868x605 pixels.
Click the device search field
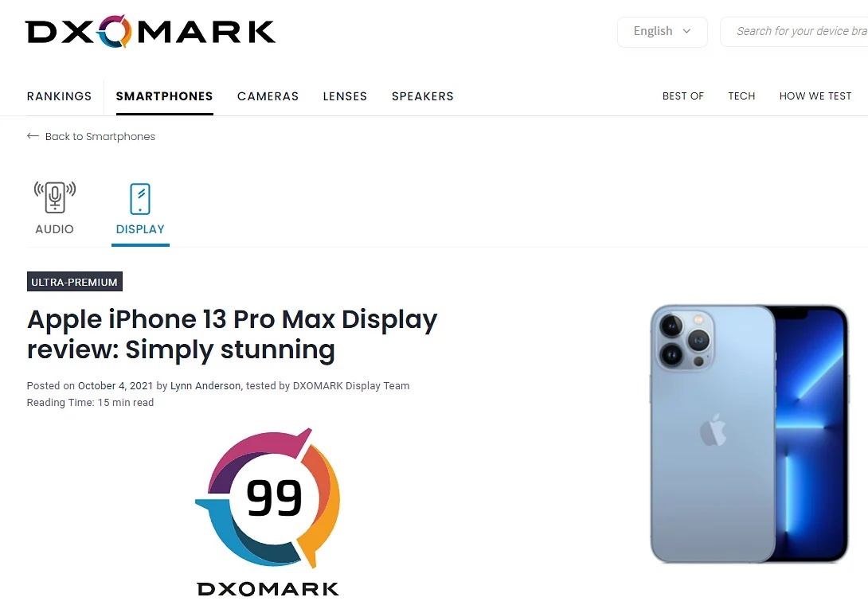795,32
